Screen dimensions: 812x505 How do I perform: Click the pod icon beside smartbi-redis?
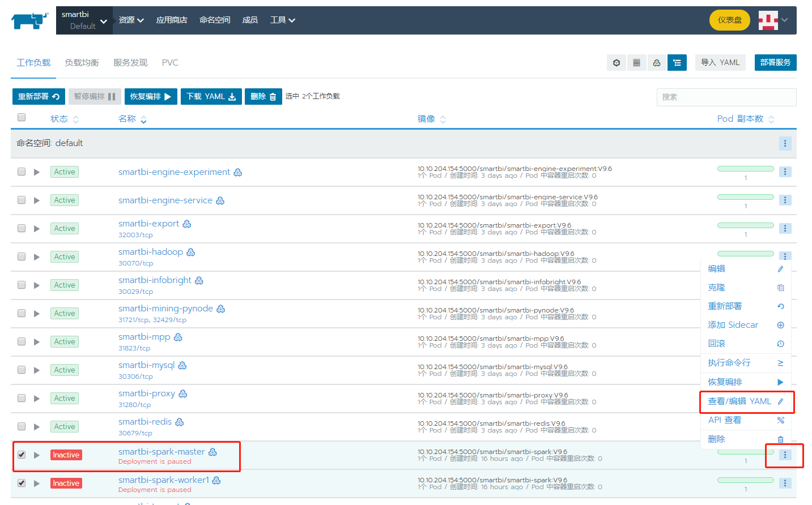coord(180,422)
